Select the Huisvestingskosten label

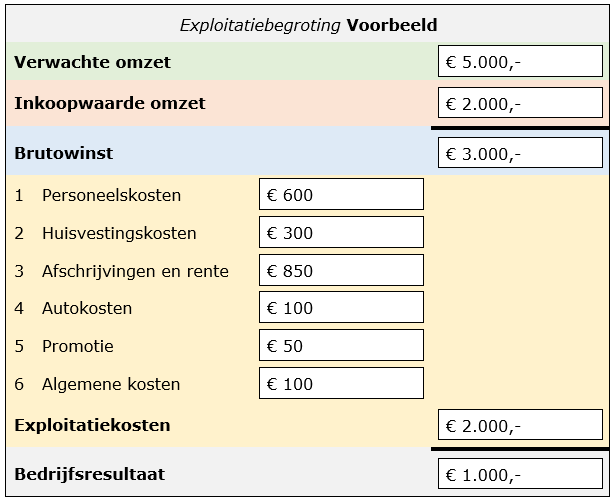point(119,233)
